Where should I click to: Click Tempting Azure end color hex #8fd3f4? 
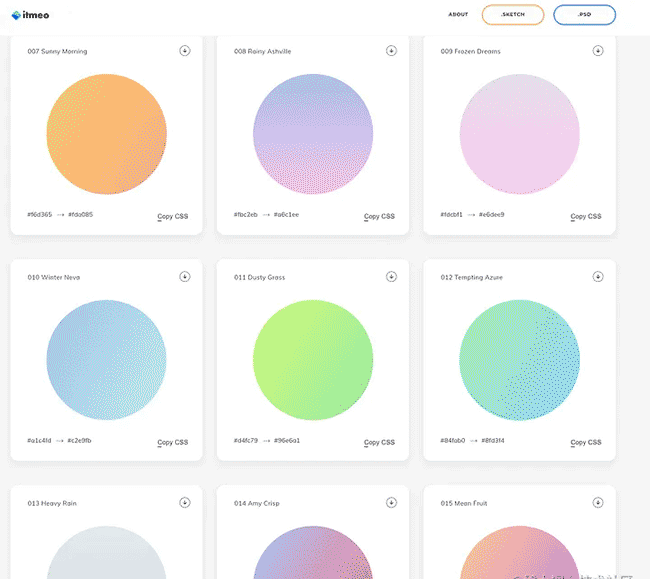tap(493, 440)
